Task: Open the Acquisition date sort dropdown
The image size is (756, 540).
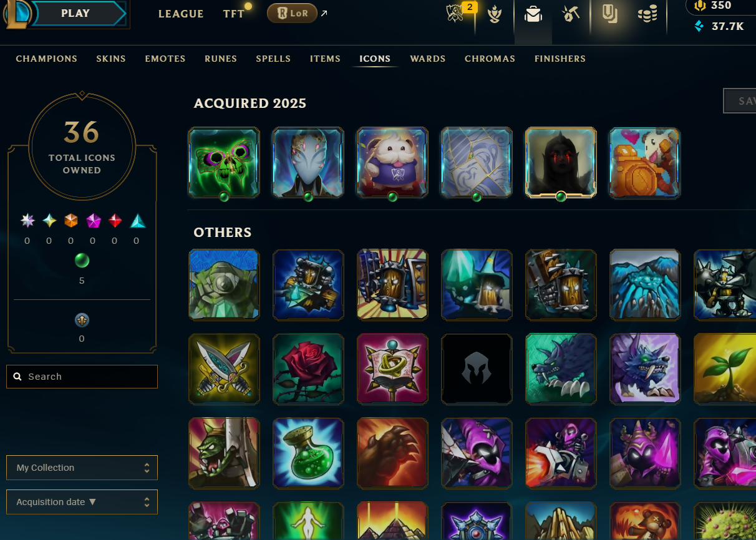Action: tap(82, 502)
